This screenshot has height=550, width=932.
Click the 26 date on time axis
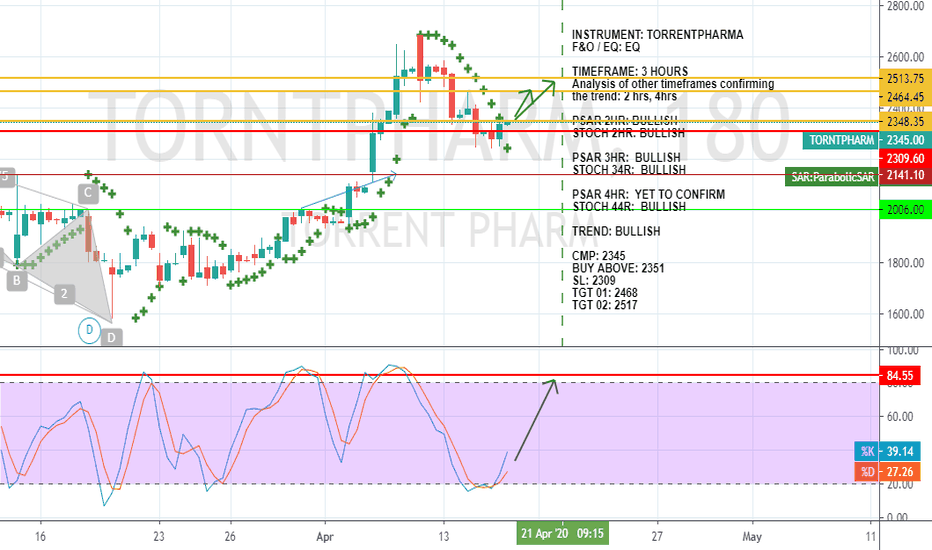(x=230, y=537)
